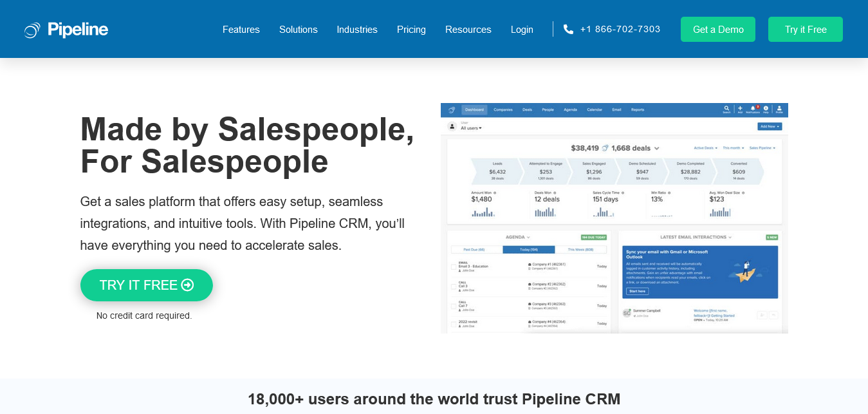The image size is (868, 414).
Task: Select the Dashboard tab in the screenshot
Action: (474, 110)
